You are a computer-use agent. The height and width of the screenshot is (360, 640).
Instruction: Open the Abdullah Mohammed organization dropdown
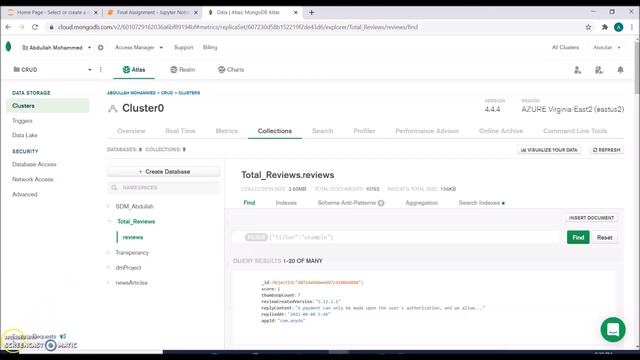56,47
